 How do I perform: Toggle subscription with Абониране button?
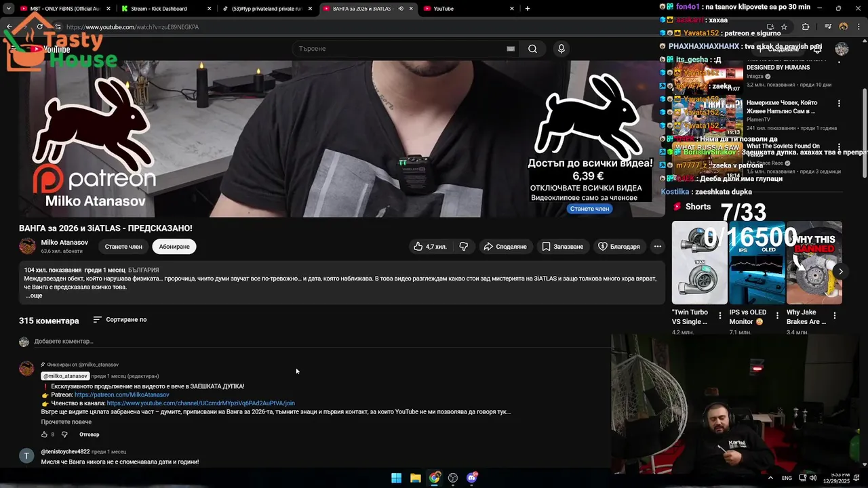pyautogui.click(x=174, y=247)
